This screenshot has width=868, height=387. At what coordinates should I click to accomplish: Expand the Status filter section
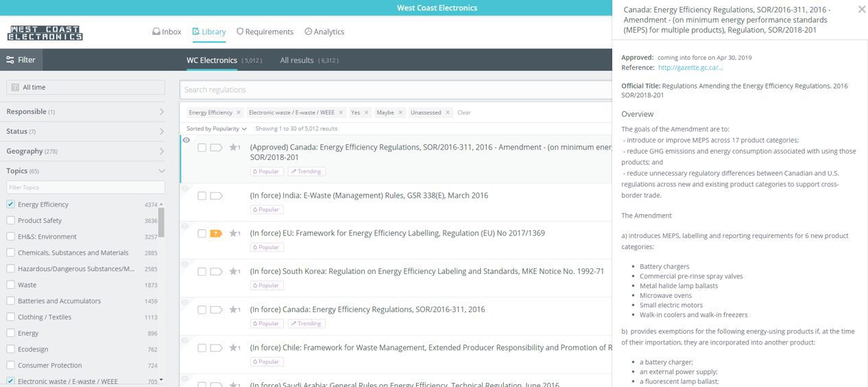point(86,131)
